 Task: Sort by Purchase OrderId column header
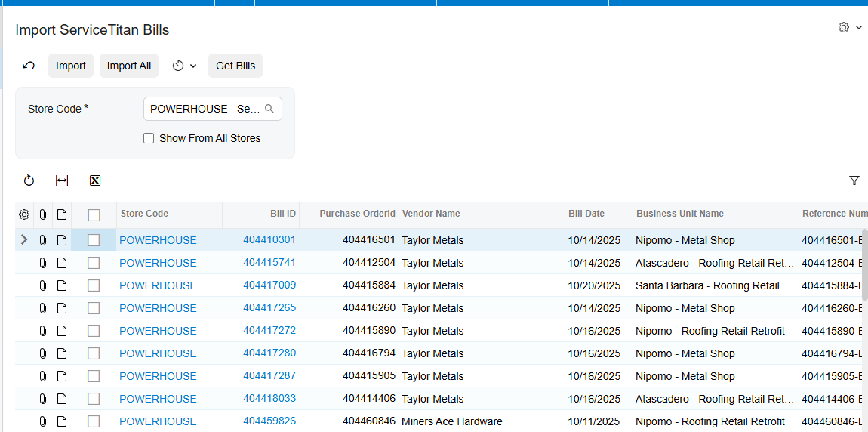coord(349,214)
